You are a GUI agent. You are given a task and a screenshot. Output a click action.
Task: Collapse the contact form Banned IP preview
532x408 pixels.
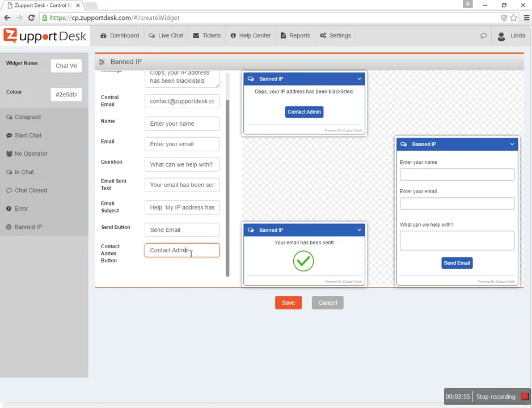tap(512, 144)
